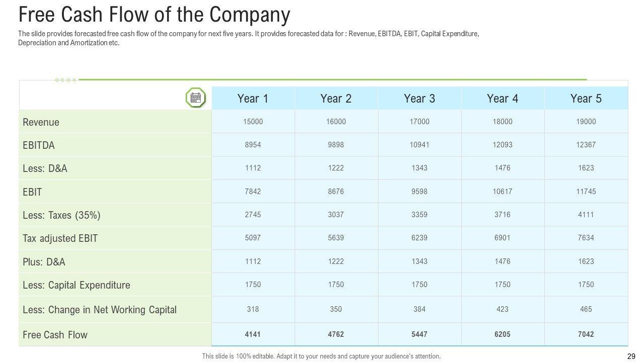644x362 pixels.
Task: Select the 'Less: Capital Expenditure' row label
Action: click(76, 285)
